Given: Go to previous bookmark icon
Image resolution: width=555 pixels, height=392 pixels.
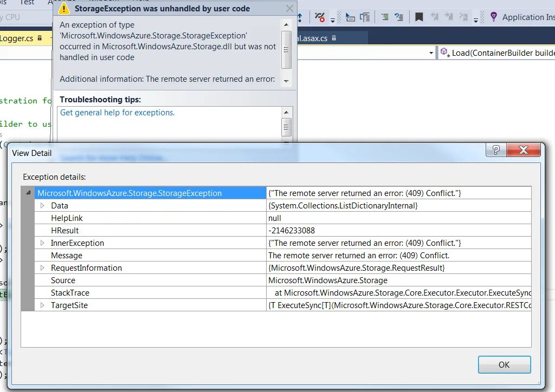Looking at the screenshot, I should tap(435, 17).
